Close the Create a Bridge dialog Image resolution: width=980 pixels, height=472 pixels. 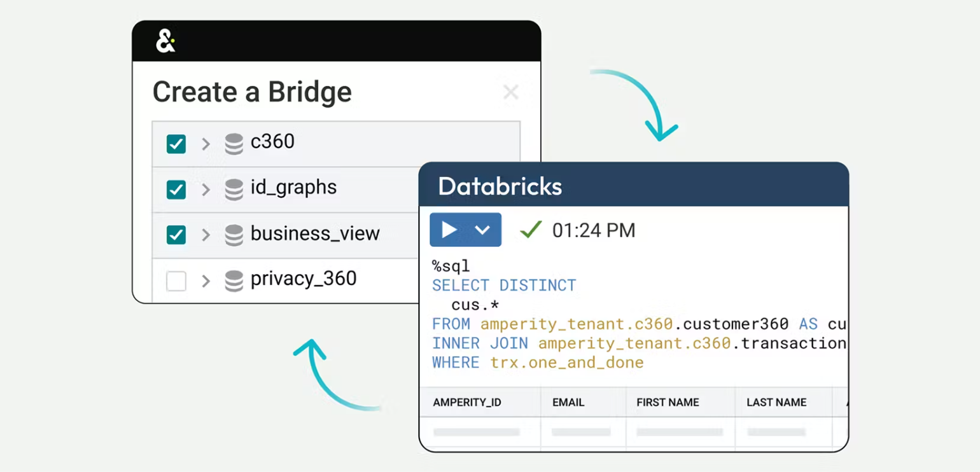pyautogui.click(x=510, y=92)
